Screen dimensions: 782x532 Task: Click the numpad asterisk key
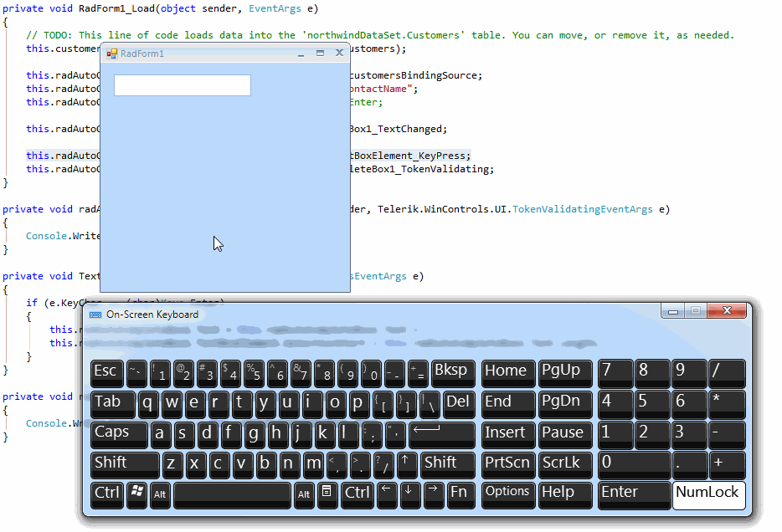[x=727, y=403]
